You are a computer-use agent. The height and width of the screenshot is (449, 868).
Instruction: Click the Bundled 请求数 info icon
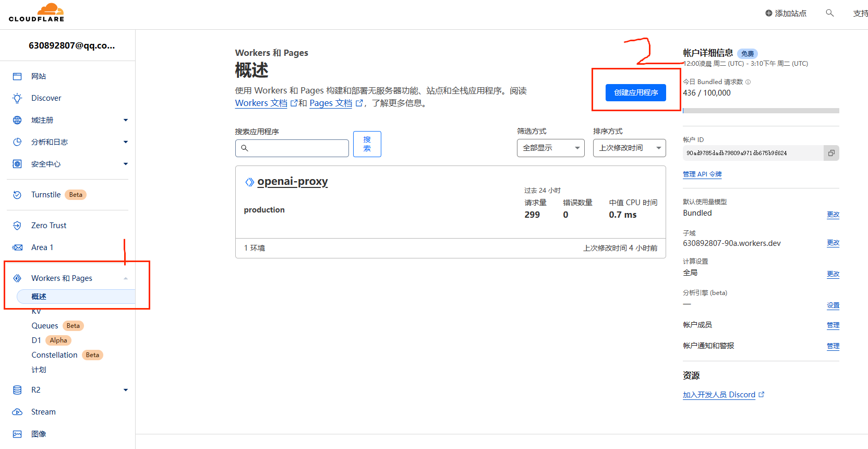pyautogui.click(x=748, y=82)
